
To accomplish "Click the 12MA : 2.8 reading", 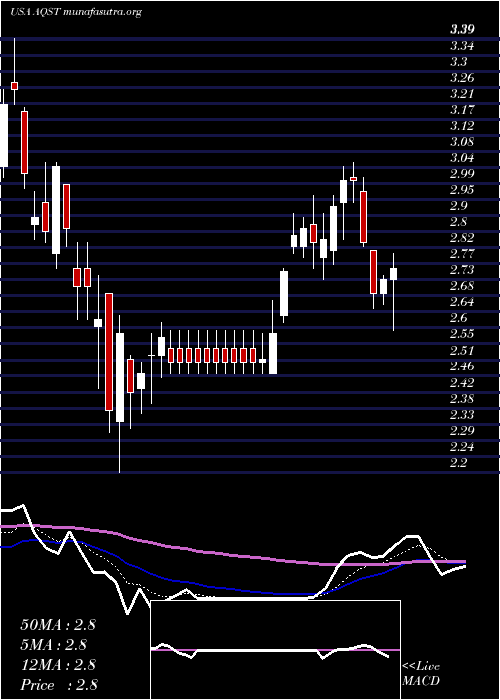I will pos(58,665).
